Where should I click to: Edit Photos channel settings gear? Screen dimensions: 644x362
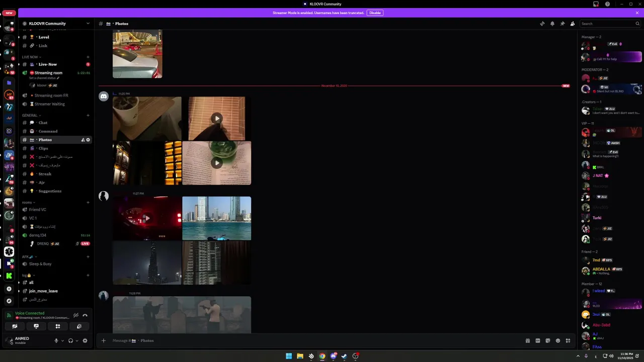(88, 140)
